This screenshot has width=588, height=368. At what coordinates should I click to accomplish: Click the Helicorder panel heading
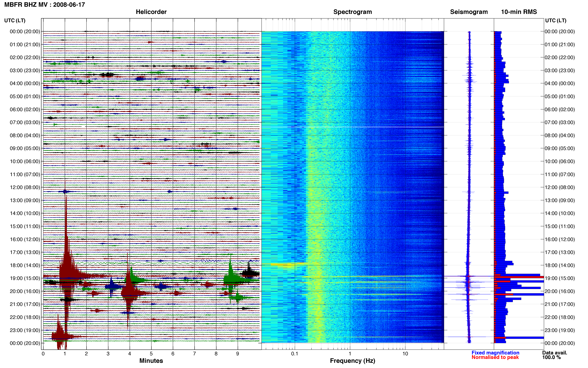tap(151, 12)
